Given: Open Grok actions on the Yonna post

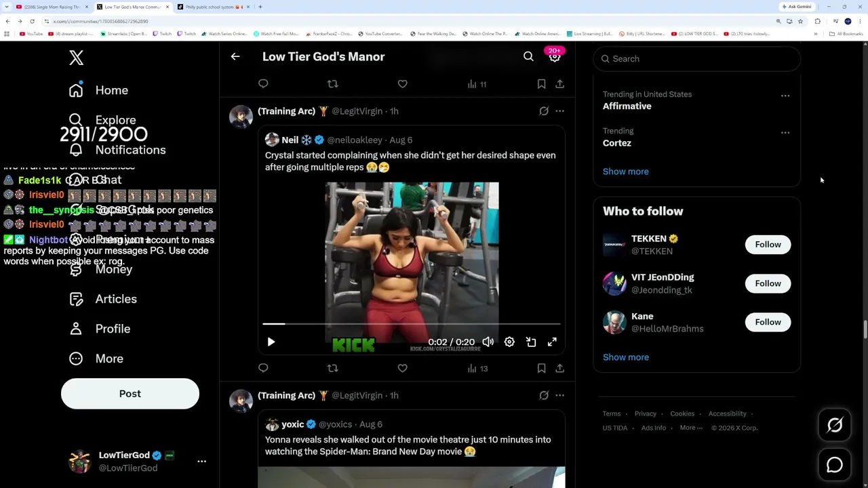Looking at the screenshot, I should point(544,395).
